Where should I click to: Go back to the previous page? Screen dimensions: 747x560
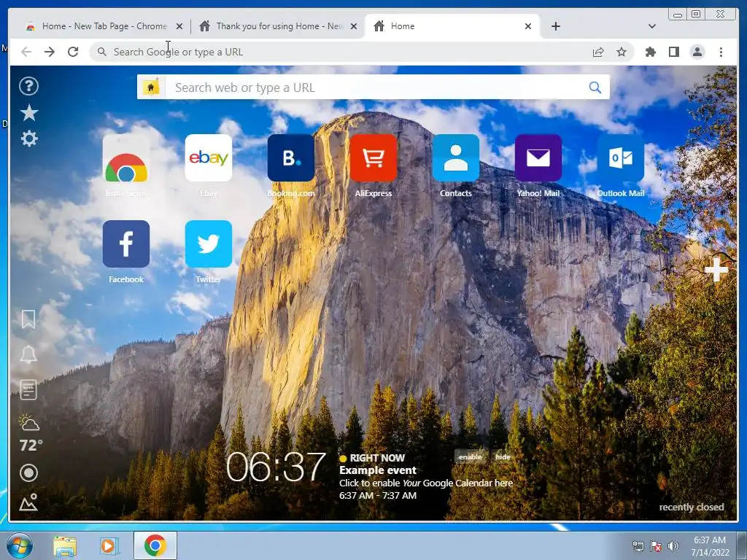coord(26,52)
